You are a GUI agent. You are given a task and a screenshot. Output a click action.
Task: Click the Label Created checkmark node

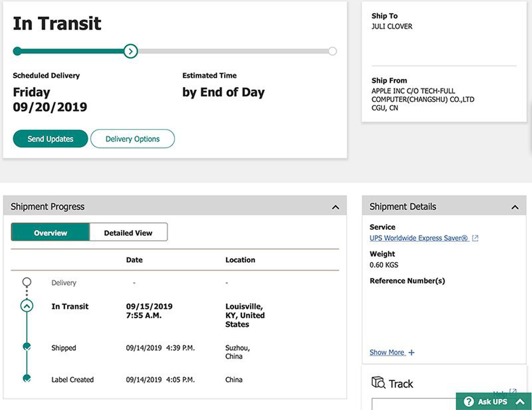(x=26, y=379)
